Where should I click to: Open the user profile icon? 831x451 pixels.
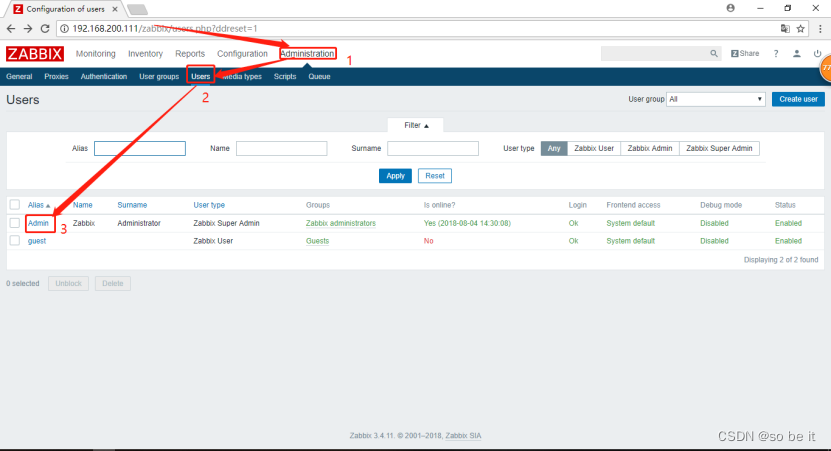797,54
